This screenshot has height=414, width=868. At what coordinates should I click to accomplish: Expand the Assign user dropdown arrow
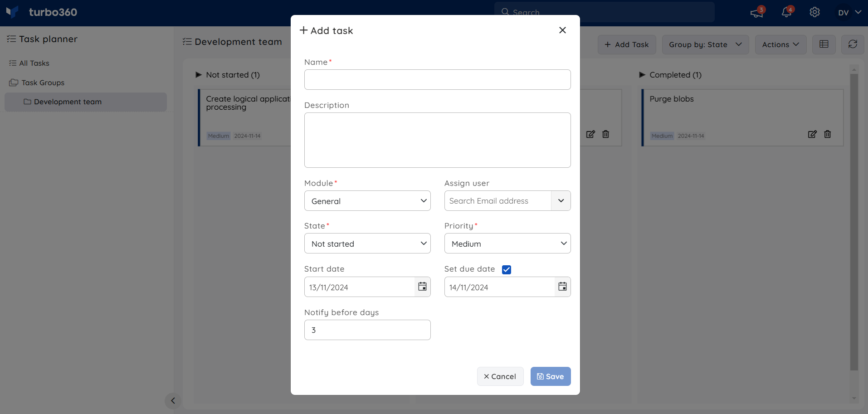click(x=561, y=201)
